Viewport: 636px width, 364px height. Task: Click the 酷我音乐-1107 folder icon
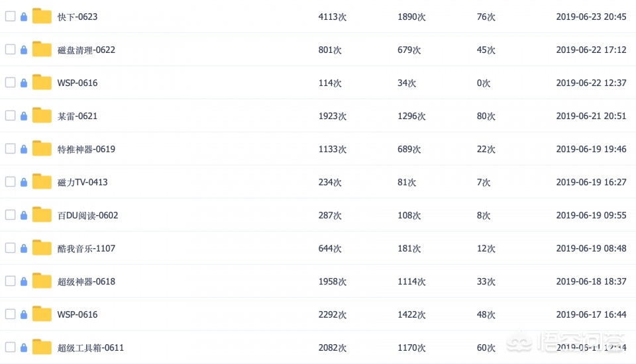pyautogui.click(x=42, y=248)
